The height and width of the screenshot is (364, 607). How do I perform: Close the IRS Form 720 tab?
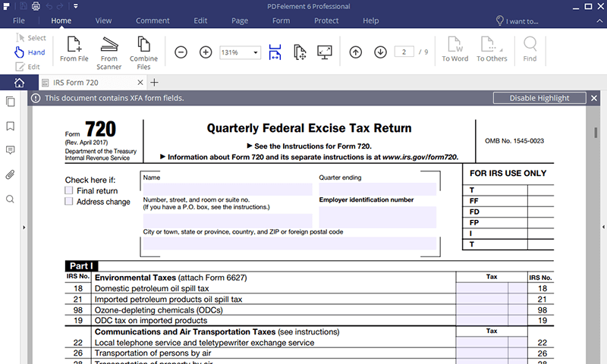pos(140,83)
